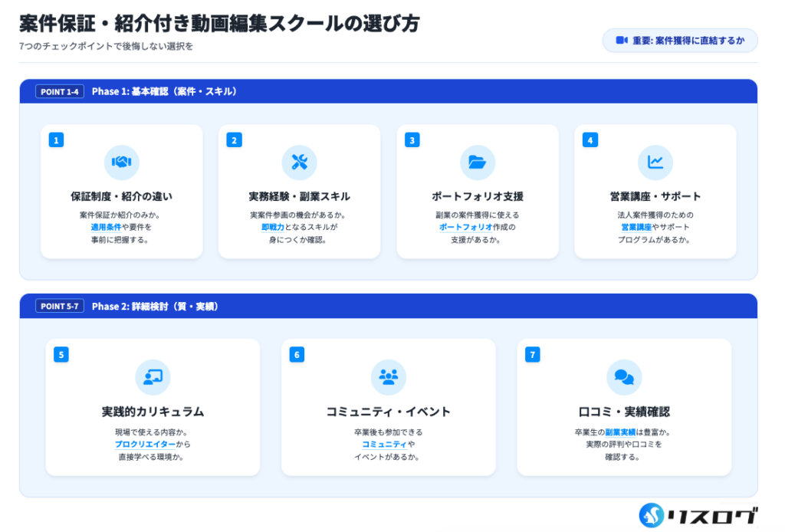Click the コミュニティ・イベント card title
785x532 pixels.
(388, 412)
